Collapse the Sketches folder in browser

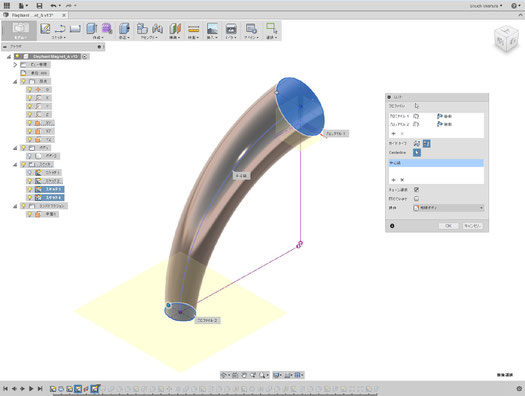coord(15,164)
